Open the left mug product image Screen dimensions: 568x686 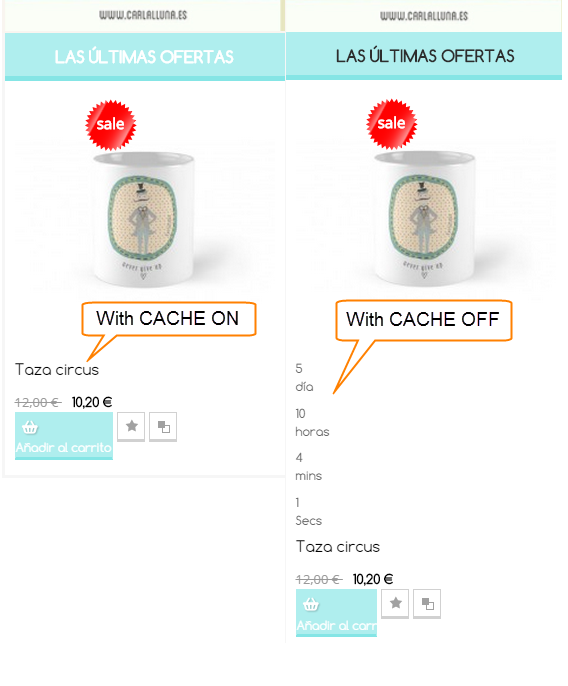pyautogui.click(x=144, y=219)
